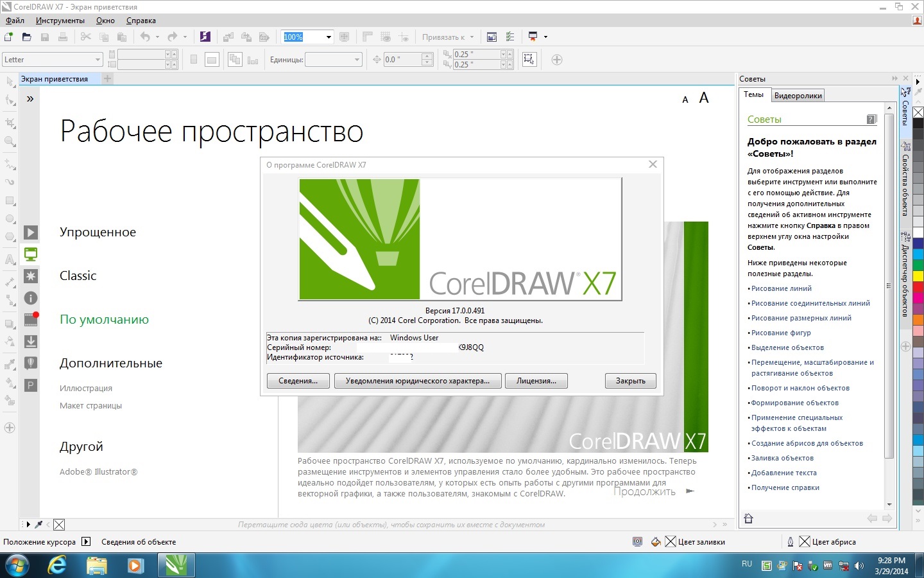
Task: Select the Темы tab
Action: pyautogui.click(x=753, y=94)
